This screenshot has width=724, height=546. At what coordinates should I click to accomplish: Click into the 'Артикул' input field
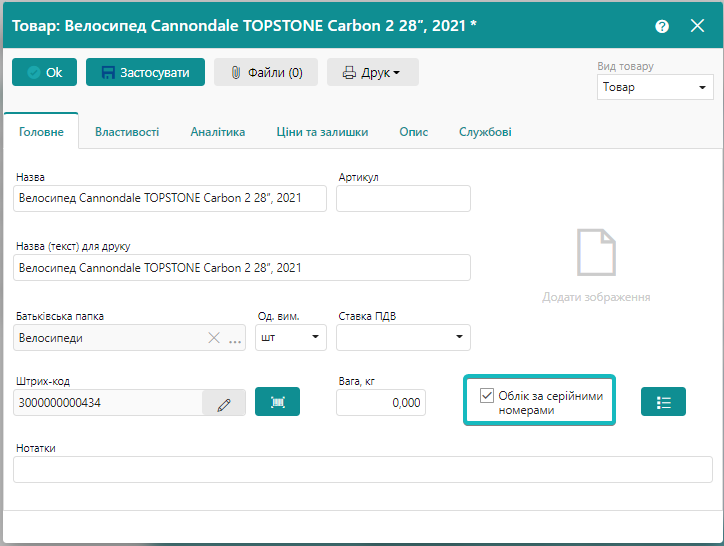[x=403, y=199]
